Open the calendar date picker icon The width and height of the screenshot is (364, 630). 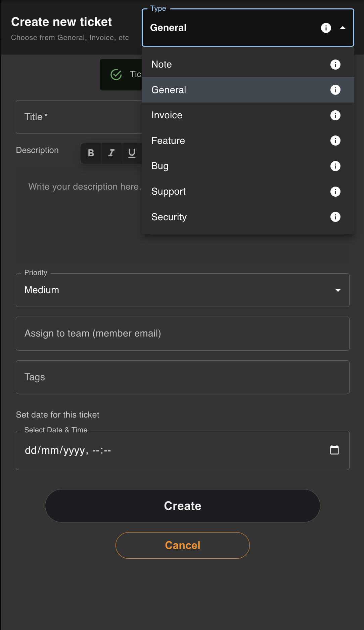coord(334,450)
